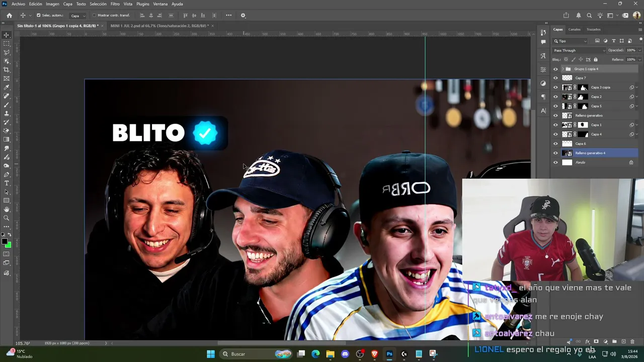Select the Gradient tool
Screen dimensions: 644x362
coord(7,140)
